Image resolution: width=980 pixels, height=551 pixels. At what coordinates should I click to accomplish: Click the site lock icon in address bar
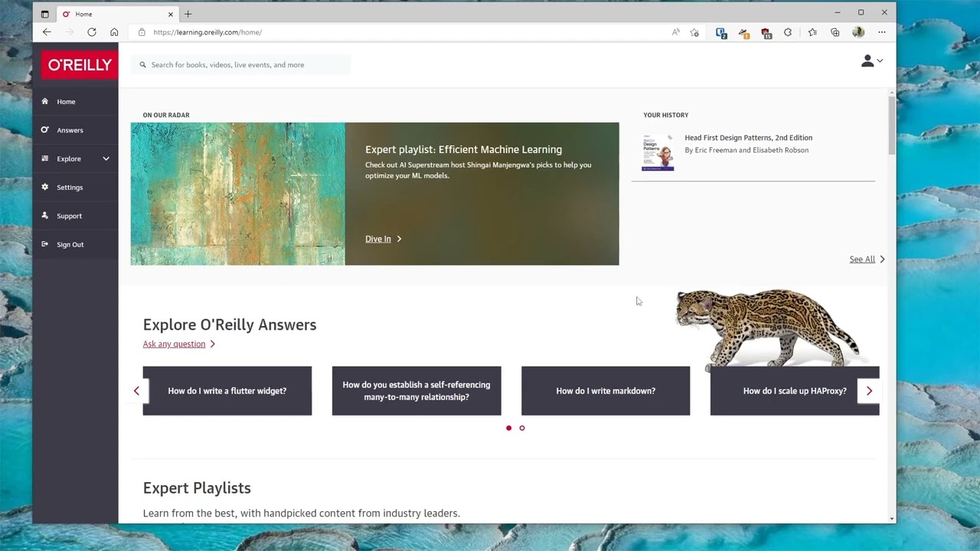(142, 32)
